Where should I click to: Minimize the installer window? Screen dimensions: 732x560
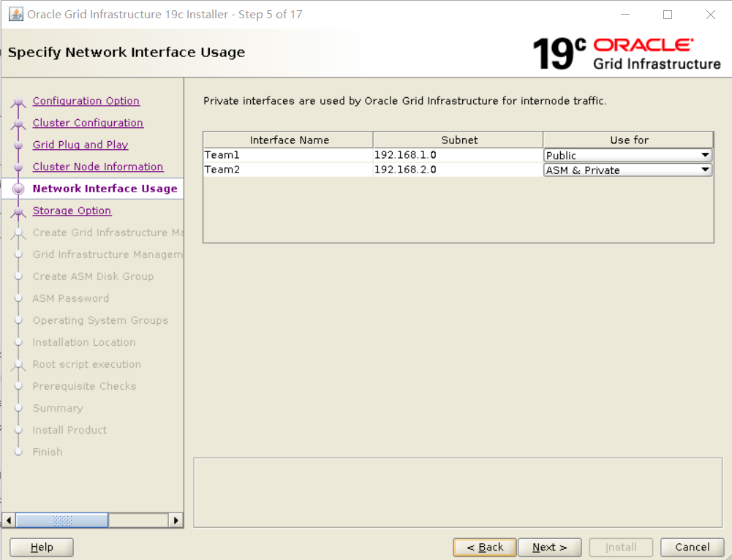pos(625,15)
